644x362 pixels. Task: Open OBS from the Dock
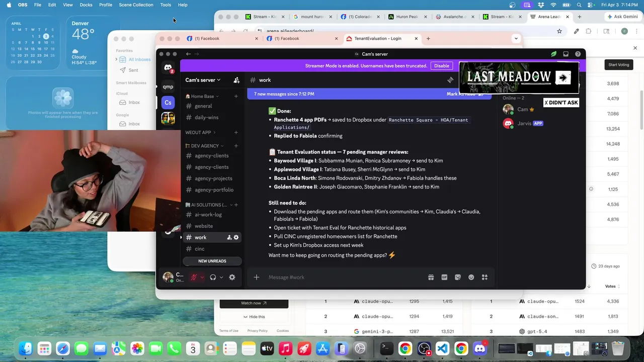click(424, 348)
